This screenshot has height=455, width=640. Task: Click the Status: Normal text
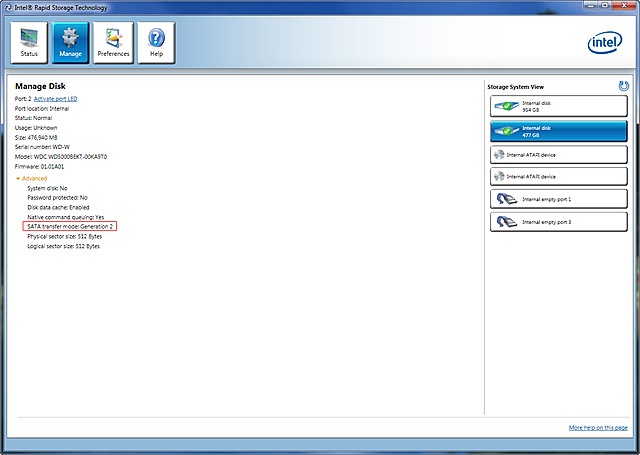click(x=33, y=118)
